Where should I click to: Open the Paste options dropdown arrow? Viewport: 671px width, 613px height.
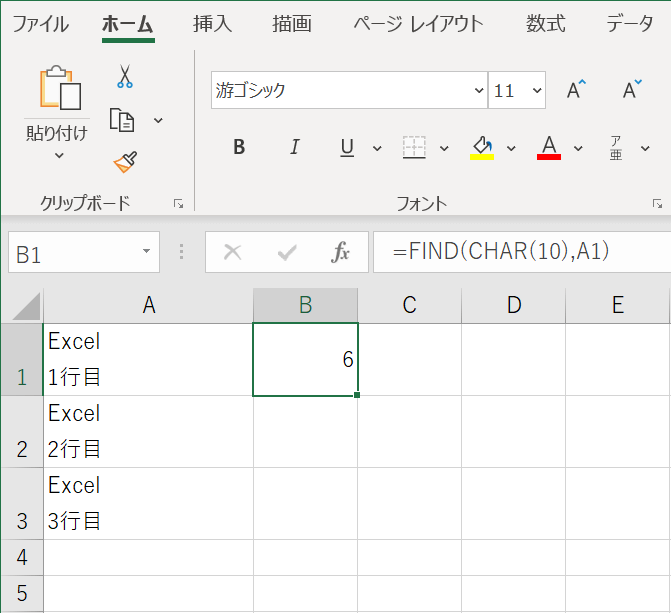pyautogui.click(x=59, y=155)
